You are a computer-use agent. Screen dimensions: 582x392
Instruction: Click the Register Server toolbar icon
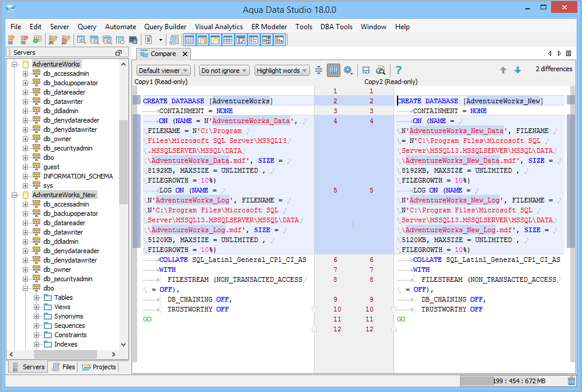tap(11, 40)
